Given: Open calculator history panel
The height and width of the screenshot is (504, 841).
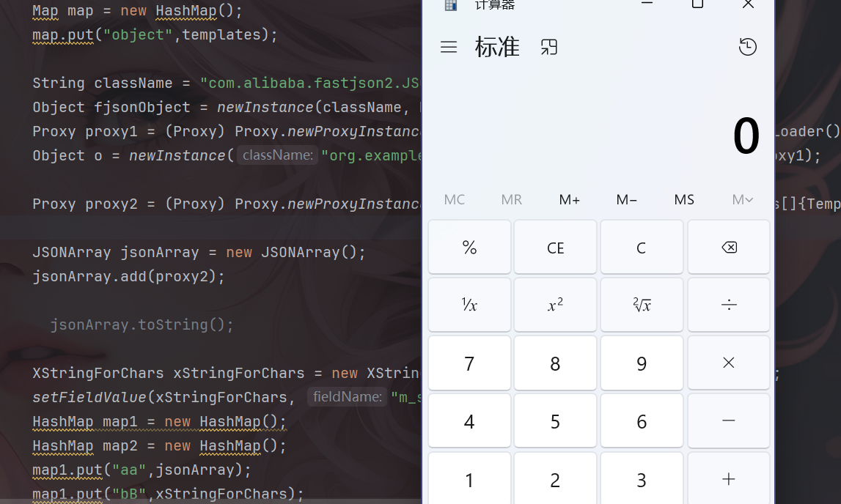Looking at the screenshot, I should [747, 47].
